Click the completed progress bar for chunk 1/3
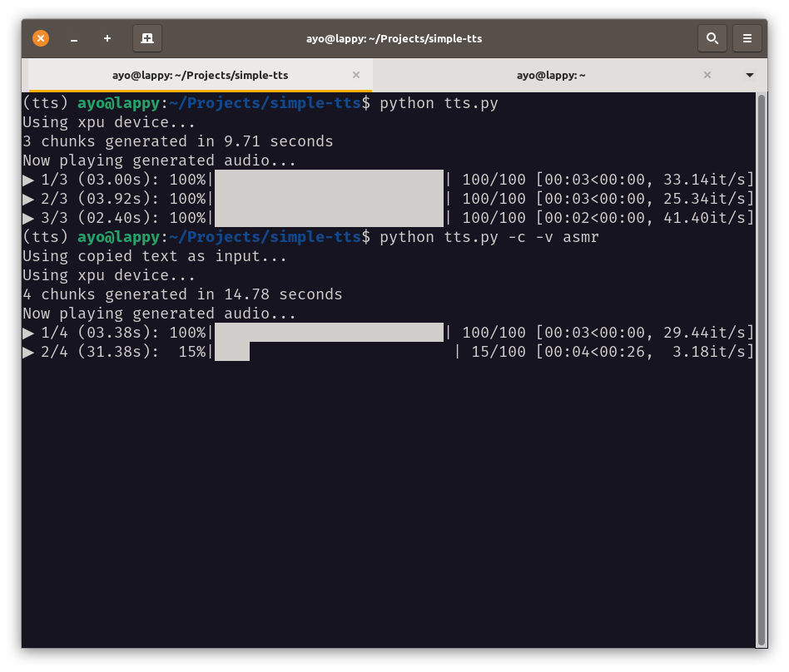Image resolution: width=789 pixels, height=672 pixels. [x=329, y=180]
